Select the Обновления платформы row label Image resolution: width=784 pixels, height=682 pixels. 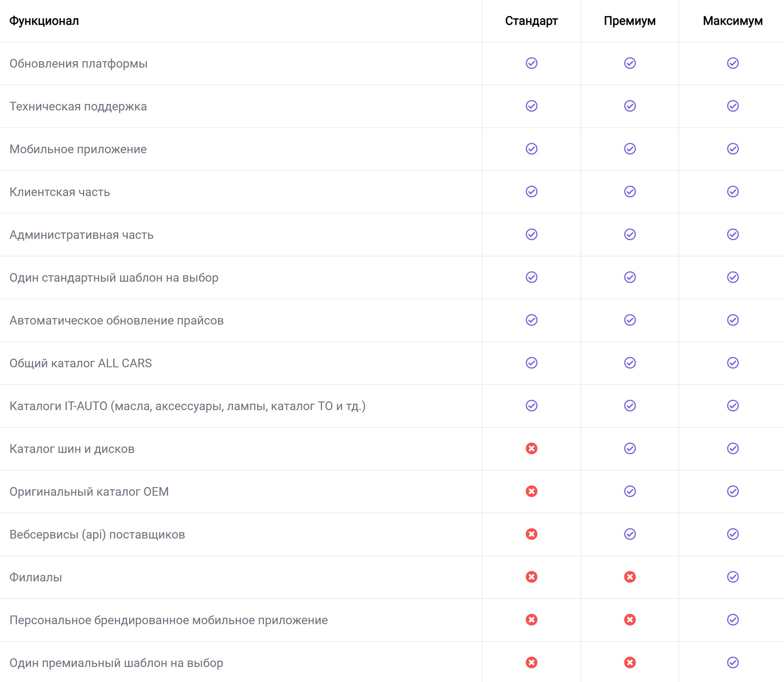pos(78,63)
